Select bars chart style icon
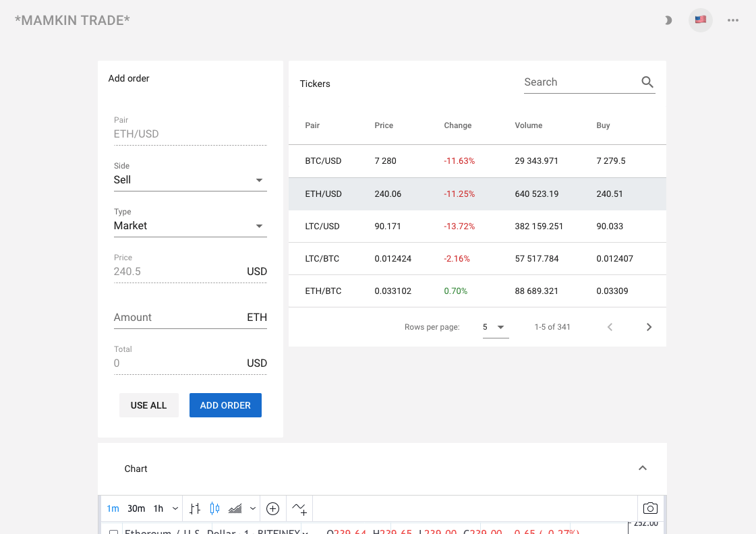The image size is (756, 534). (195, 508)
